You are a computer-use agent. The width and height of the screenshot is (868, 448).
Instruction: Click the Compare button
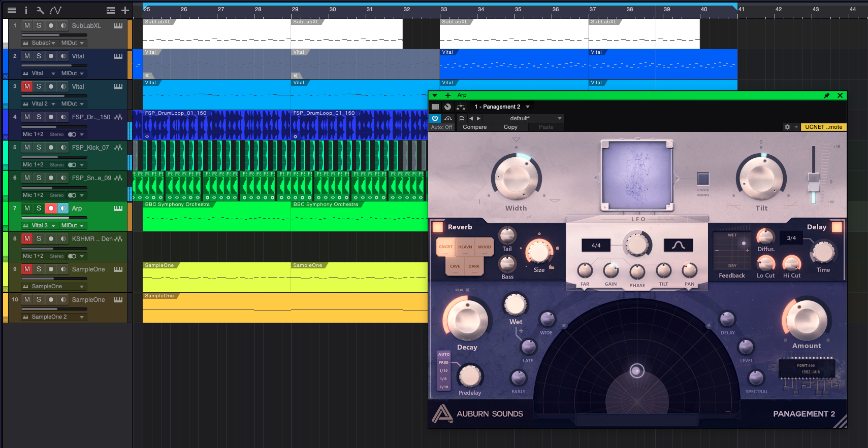(x=475, y=127)
